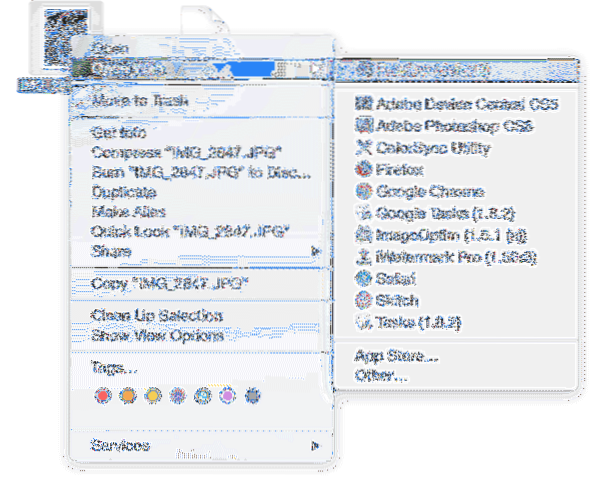This screenshot has height=489, width=598.
Task: Open the file in Safari
Action: tap(385, 279)
